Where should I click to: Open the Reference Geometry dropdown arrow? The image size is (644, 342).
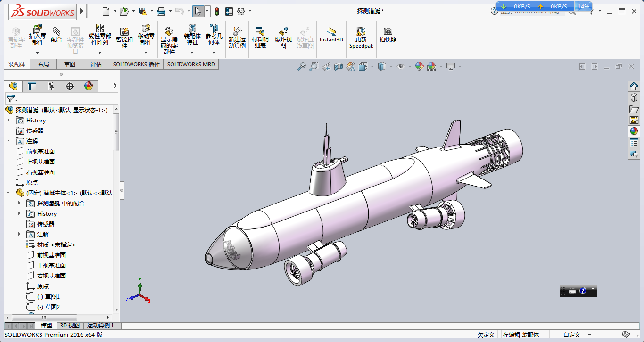pos(214,52)
